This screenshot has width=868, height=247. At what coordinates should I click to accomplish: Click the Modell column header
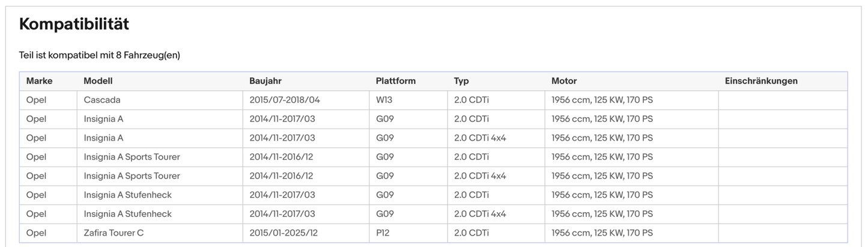(x=98, y=81)
